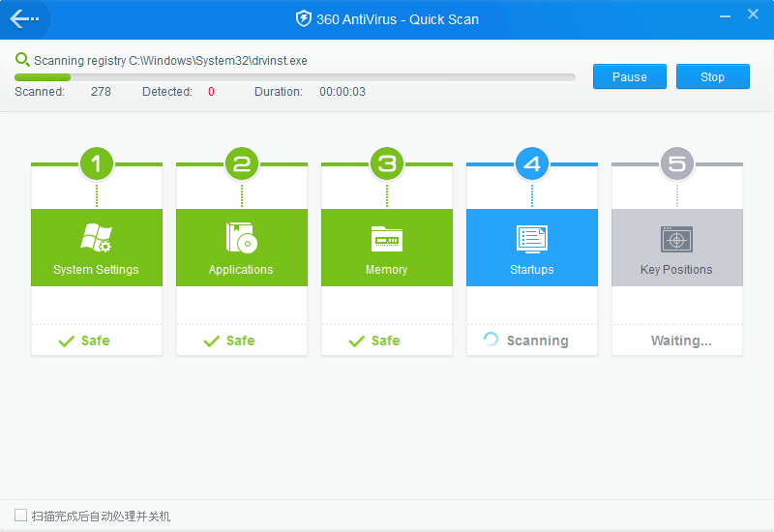The width and height of the screenshot is (774, 532).
Task: Click the Duration: label
Action: point(279,92)
